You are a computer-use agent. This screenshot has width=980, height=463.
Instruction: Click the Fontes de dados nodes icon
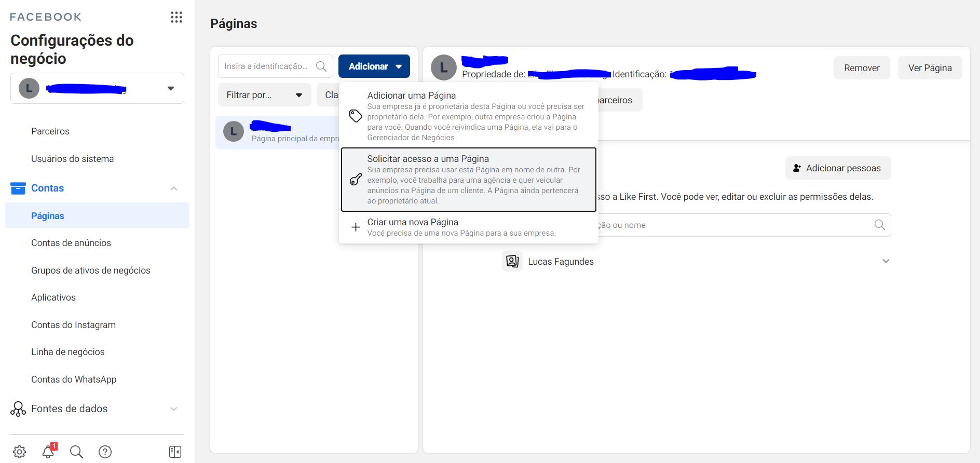(x=18, y=409)
